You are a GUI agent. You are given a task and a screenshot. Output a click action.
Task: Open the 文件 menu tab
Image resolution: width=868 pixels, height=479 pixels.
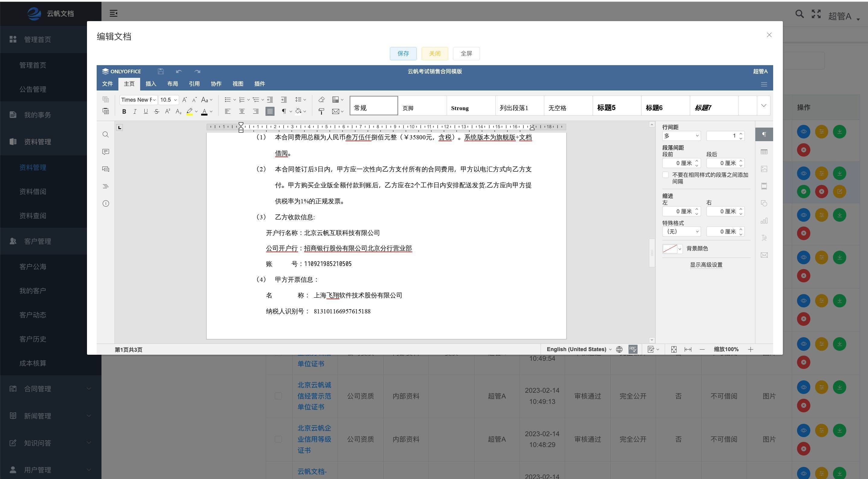tap(107, 84)
